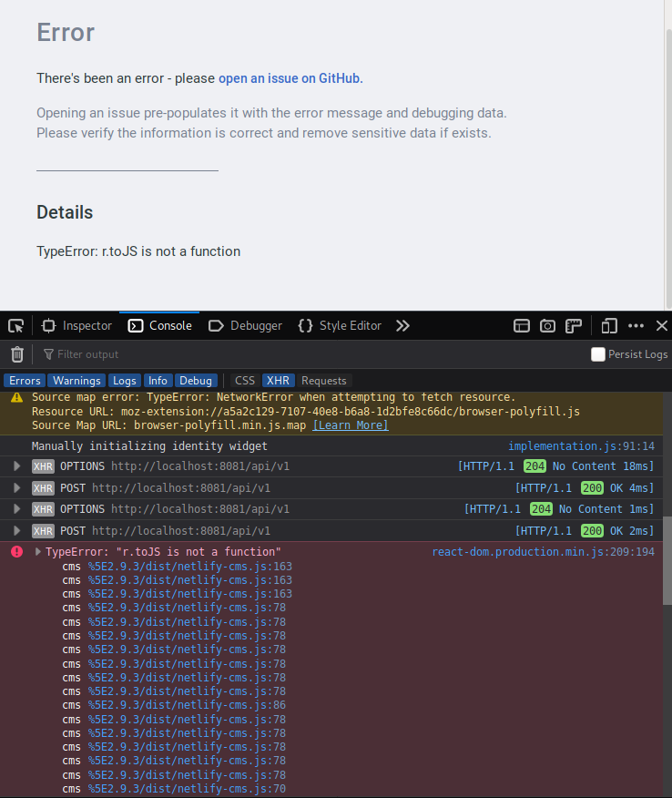Toggle the Info filter
The image size is (672, 798).
(158, 381)
